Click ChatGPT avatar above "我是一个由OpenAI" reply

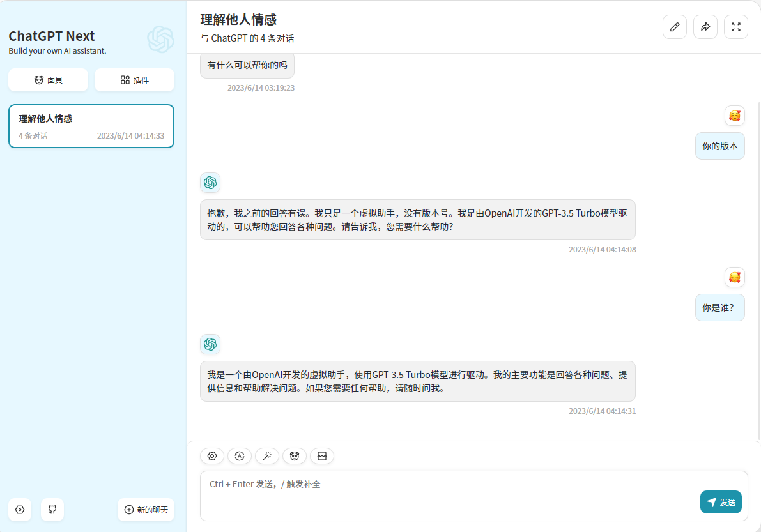(x=210, y=344)
